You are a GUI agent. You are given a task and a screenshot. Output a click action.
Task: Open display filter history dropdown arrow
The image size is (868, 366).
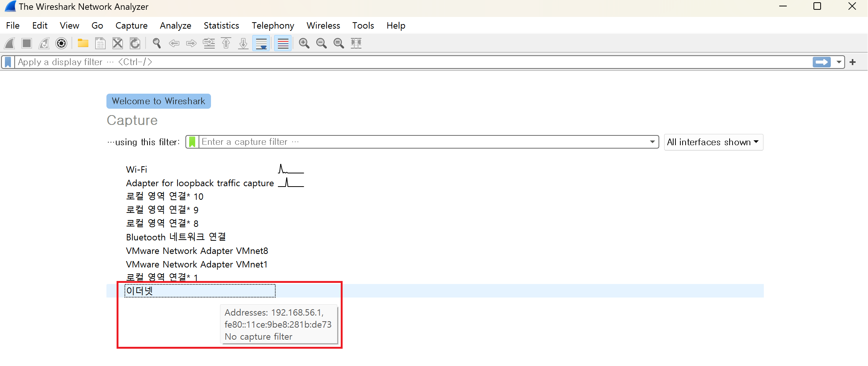[839, 62]
